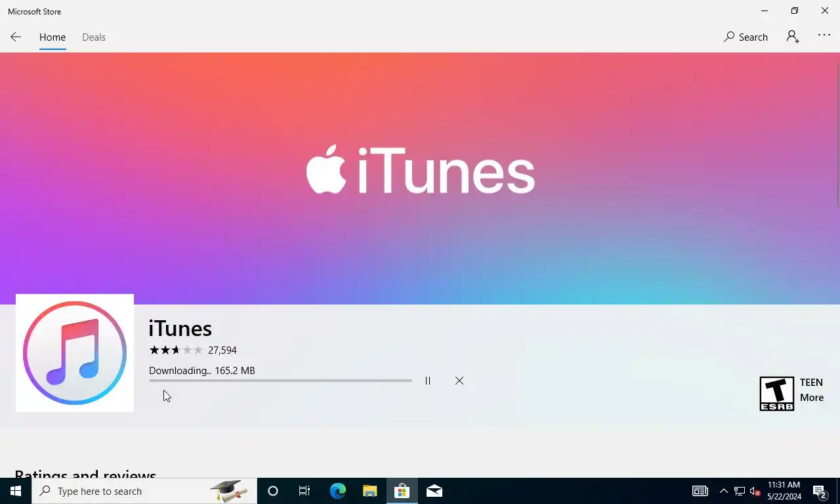Click the iTunes app icon thumbnail
Screen dimensions: 840x504
click(x=75, y=353)
